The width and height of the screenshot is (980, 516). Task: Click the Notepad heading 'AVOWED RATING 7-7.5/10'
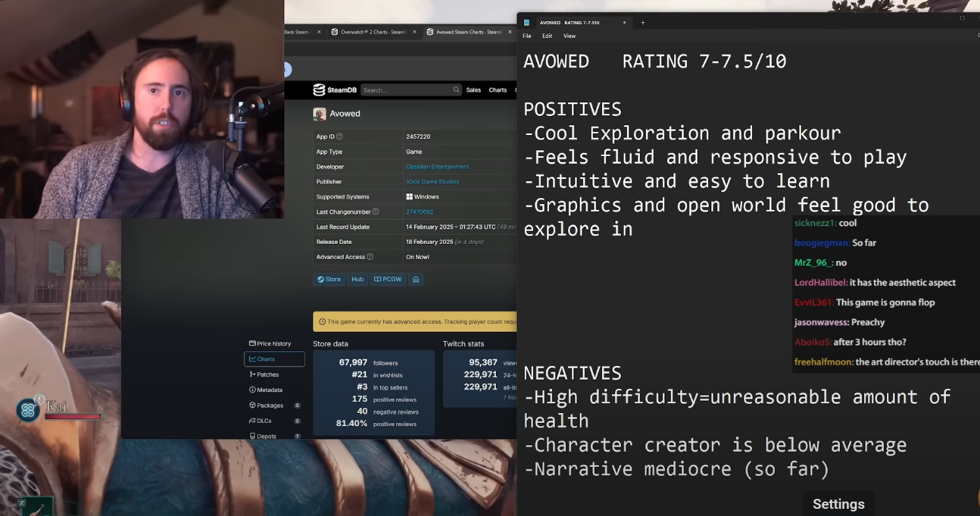[655, 62]
